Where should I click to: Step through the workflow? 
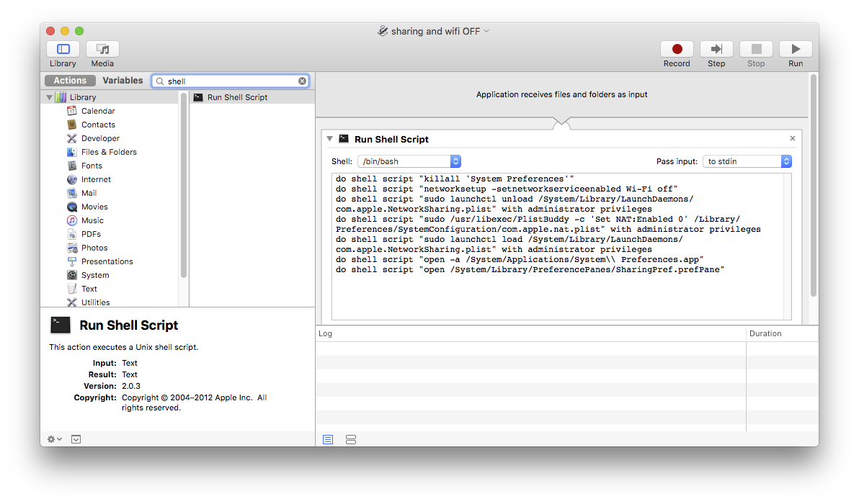tap(716, 49)
